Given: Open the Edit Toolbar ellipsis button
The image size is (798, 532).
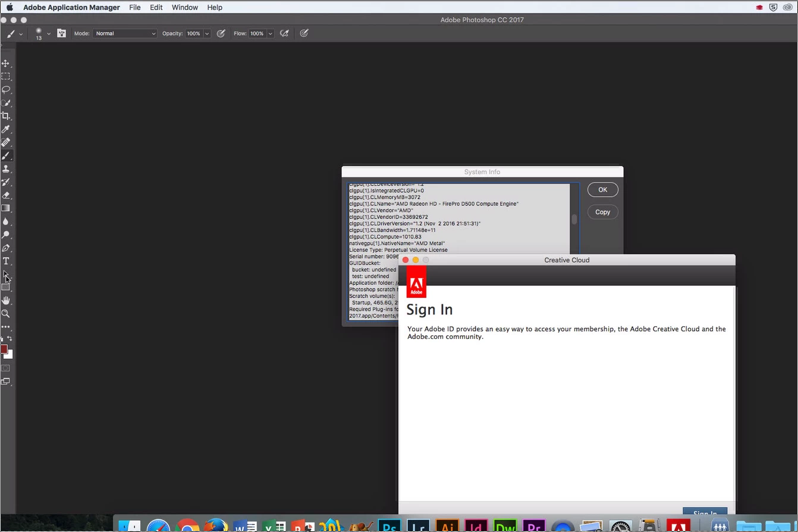Looking at the screenshot, I should coord(6,327).
